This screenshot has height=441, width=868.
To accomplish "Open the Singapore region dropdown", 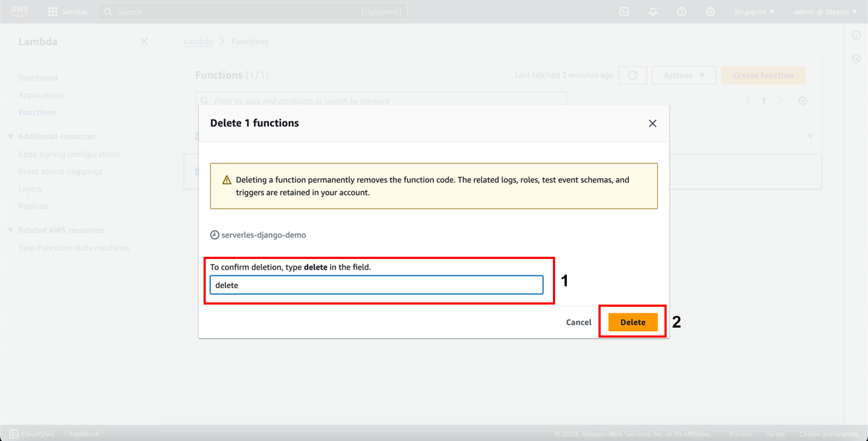I will 754,12.
